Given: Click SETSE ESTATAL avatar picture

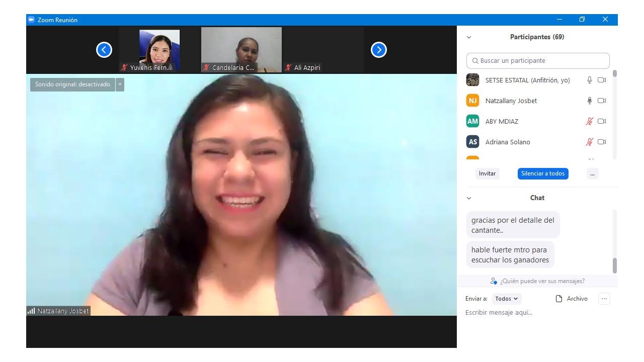Looking at the screenshot, I should 473,80.
